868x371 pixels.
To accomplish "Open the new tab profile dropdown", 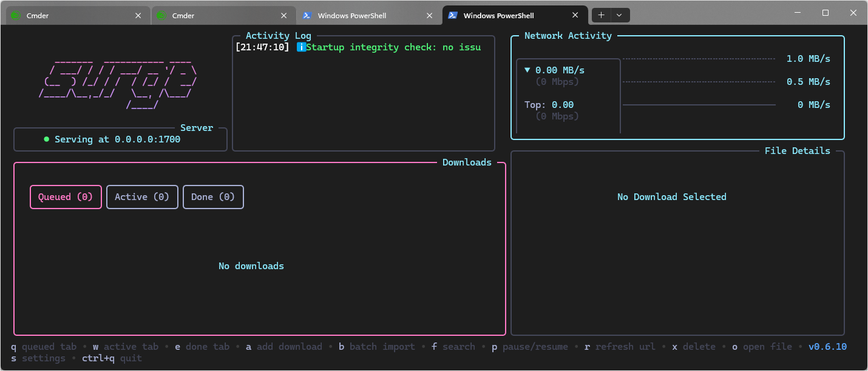I will click(619, 15).
